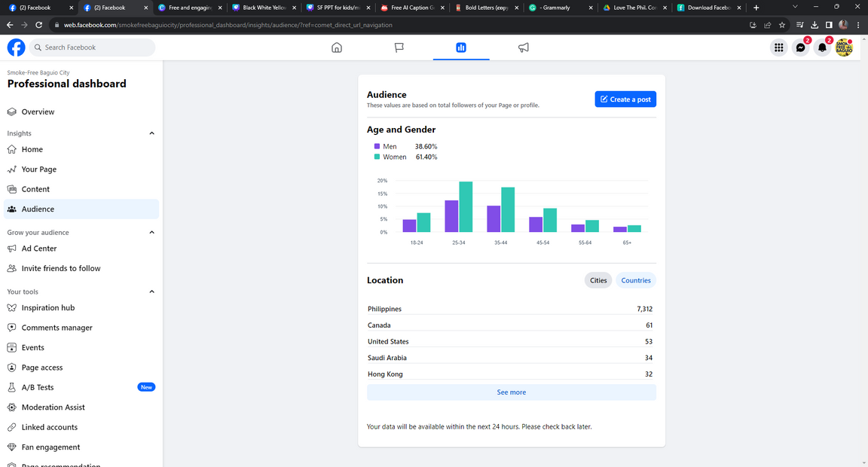868x467 pixels.
Task: Switch location view to Countries
Action: [x=636, y=280]
